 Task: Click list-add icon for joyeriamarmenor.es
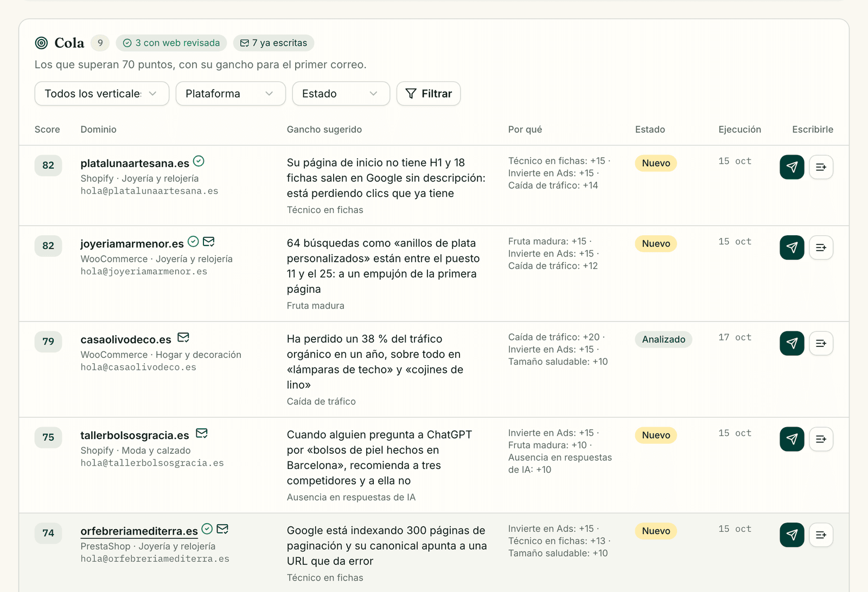821,247
